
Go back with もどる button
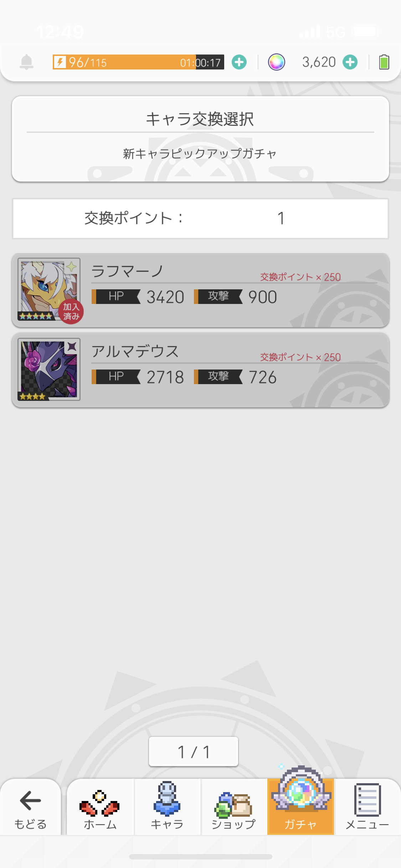point(31,807)
